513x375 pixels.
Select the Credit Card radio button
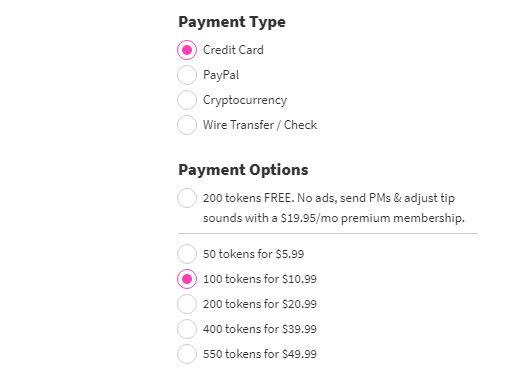[x=187, y=50]
